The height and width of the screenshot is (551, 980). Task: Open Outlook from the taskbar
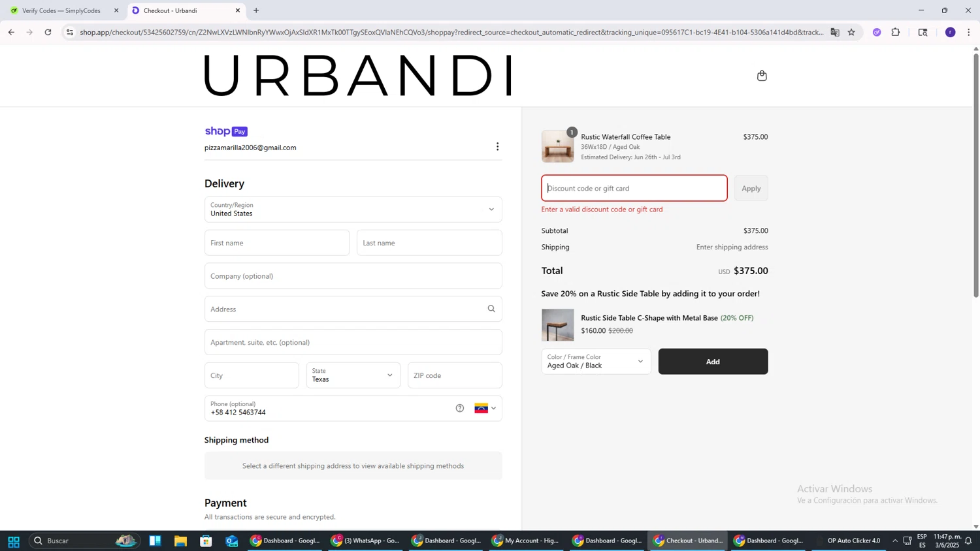click(231, 541)
